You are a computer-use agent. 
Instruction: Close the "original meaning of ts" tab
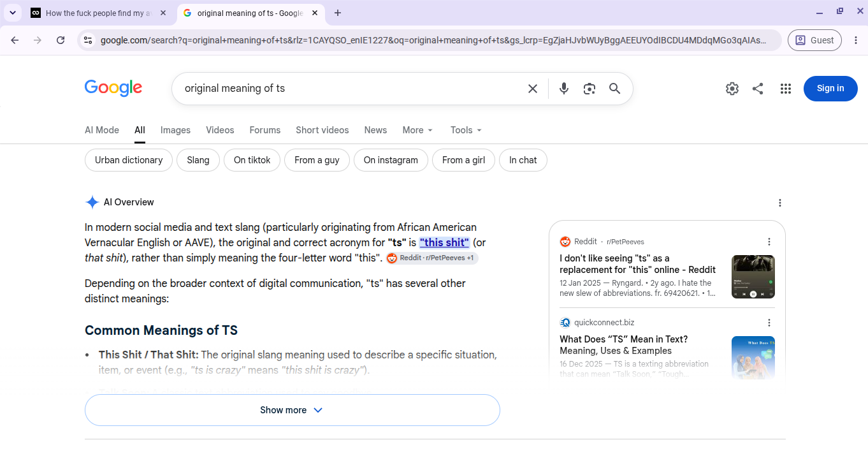[x=315, y=13]
